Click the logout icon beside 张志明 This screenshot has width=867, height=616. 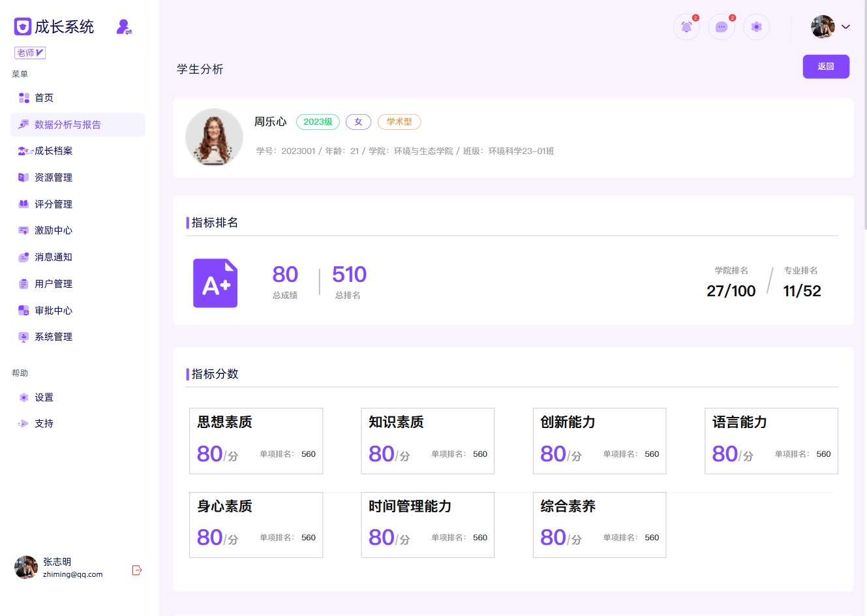coord(137,570)
